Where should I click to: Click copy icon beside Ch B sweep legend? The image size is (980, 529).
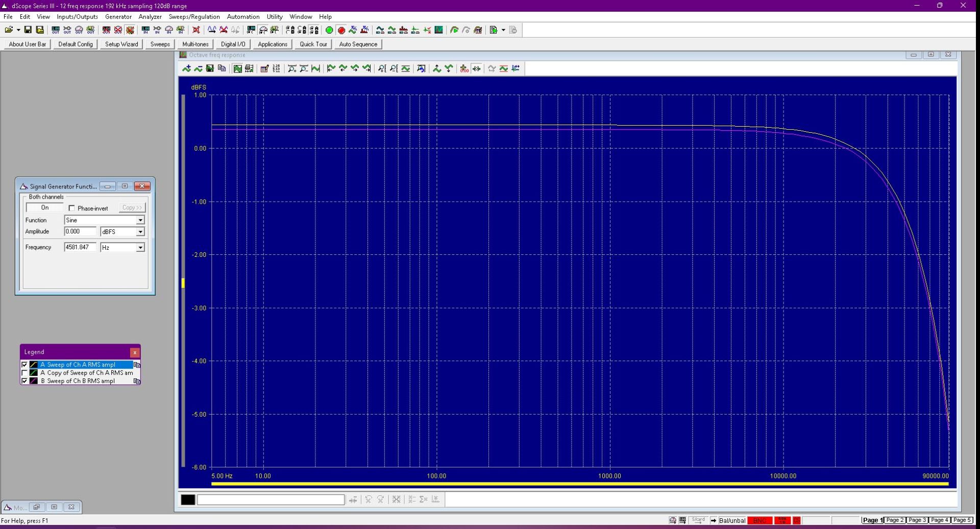(137, 381)
